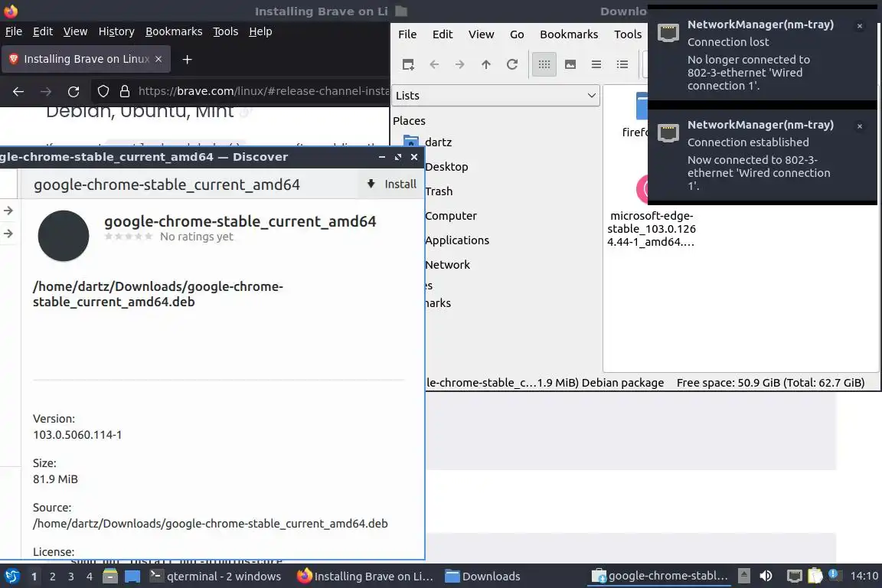
Task: Go to parent folder in file manager
Action: point(486,65)
